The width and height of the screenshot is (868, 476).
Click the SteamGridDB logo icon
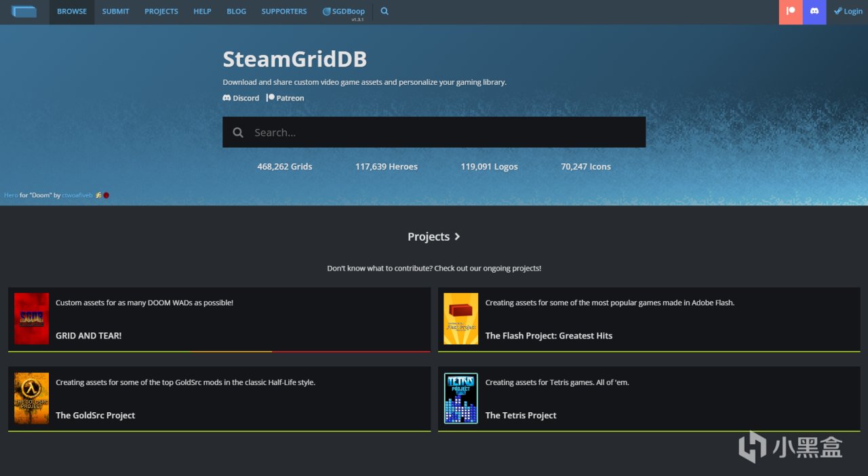(24, 11)
